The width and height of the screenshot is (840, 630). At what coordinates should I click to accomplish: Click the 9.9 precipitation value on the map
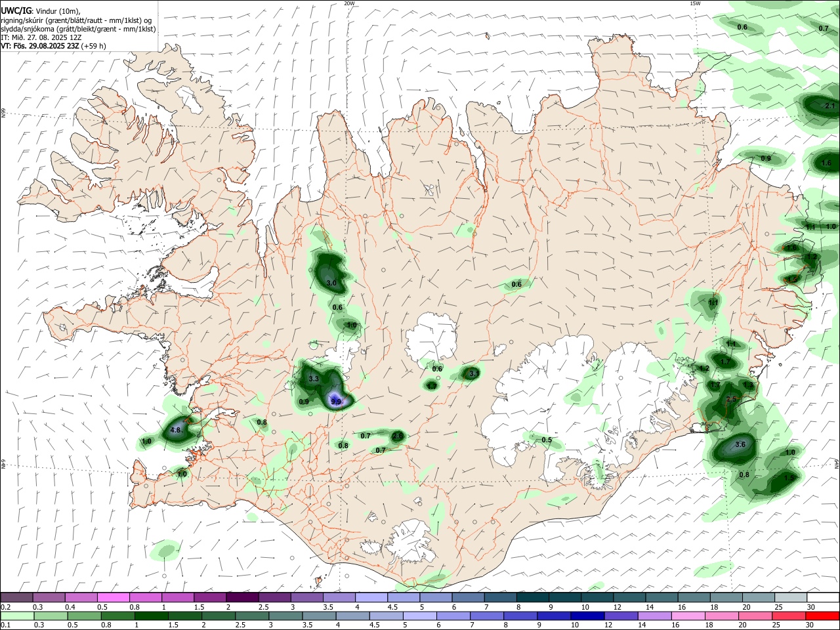pyautogui.click(x=336, y=402)
